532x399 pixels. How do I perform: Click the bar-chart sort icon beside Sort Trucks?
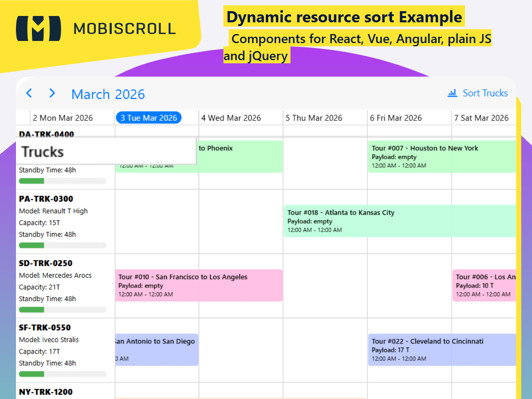click(x=452, y=93)
